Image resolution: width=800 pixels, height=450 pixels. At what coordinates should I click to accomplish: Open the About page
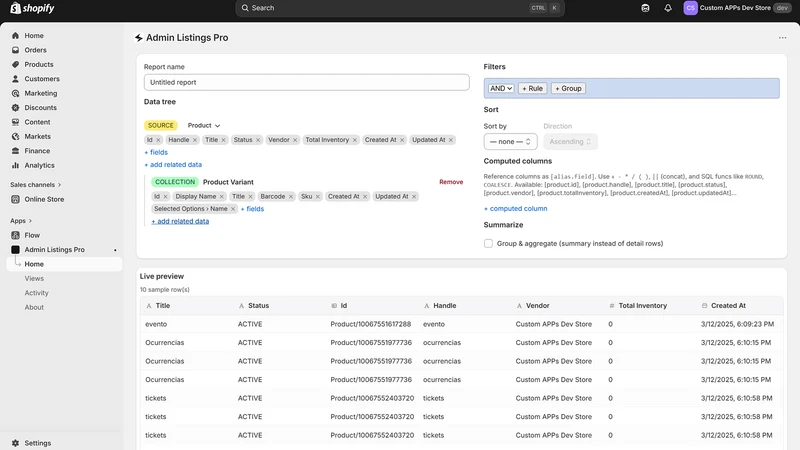34,307
